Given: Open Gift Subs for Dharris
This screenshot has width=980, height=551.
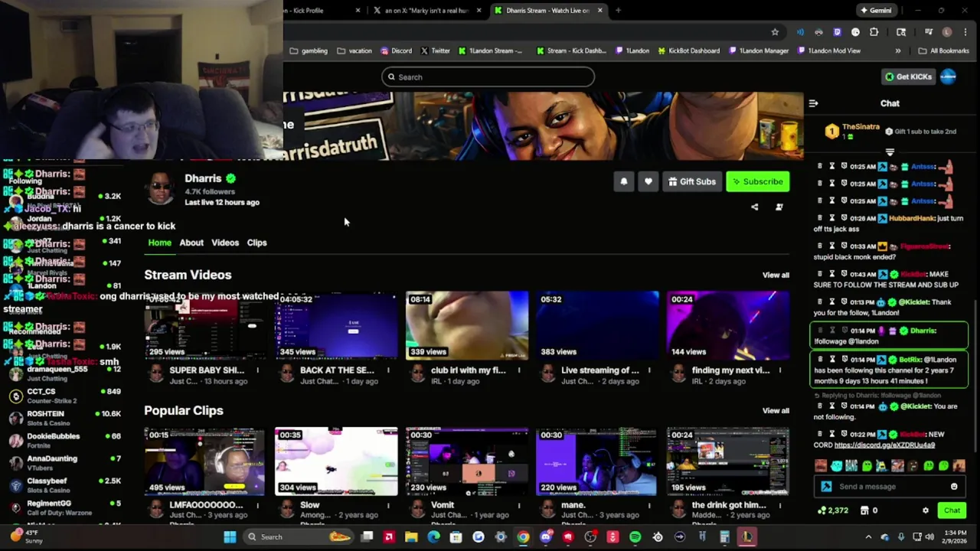Looking at the screenshot, I should coord(692,181).
